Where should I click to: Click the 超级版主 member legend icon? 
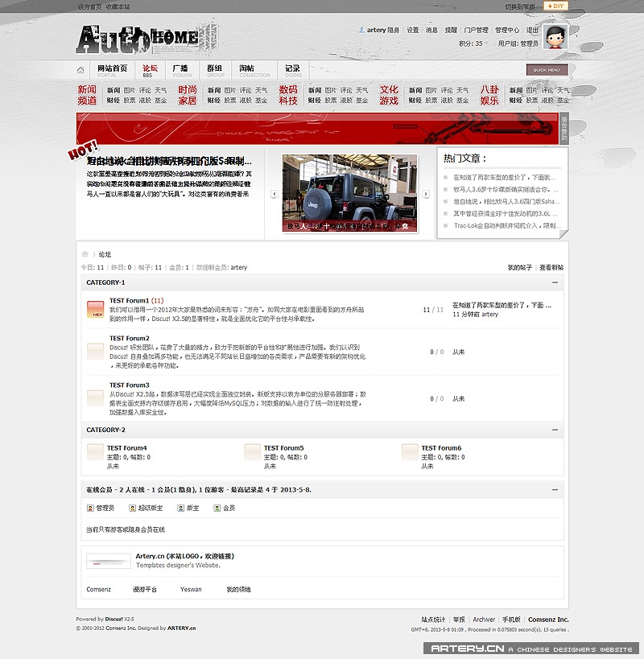(132, 508)
